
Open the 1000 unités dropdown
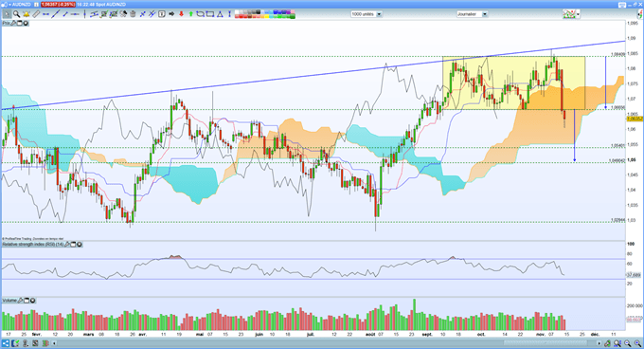pyautogui.click(x=366, y=14)
